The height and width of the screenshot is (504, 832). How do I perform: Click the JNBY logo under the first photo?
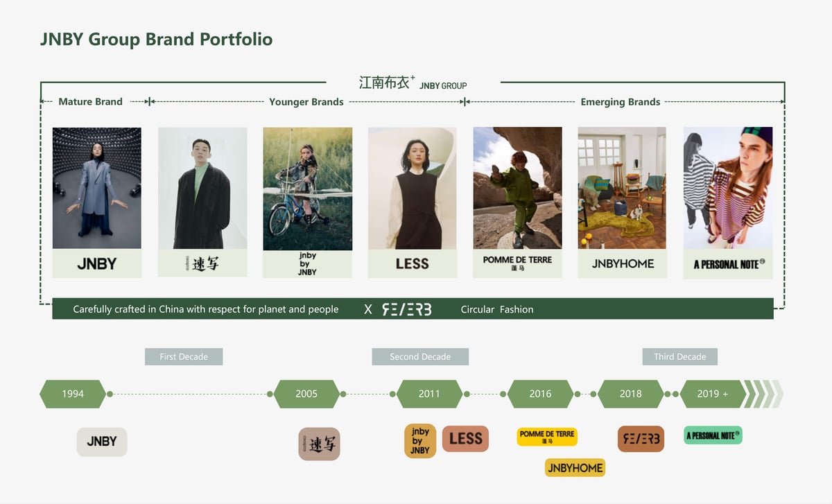(x=97, y=263)
